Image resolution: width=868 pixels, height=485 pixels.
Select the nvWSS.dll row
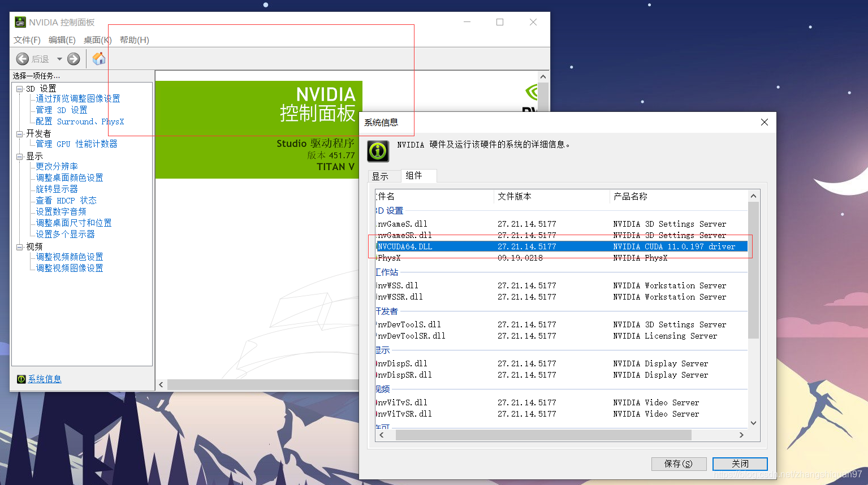coord(562,285)
